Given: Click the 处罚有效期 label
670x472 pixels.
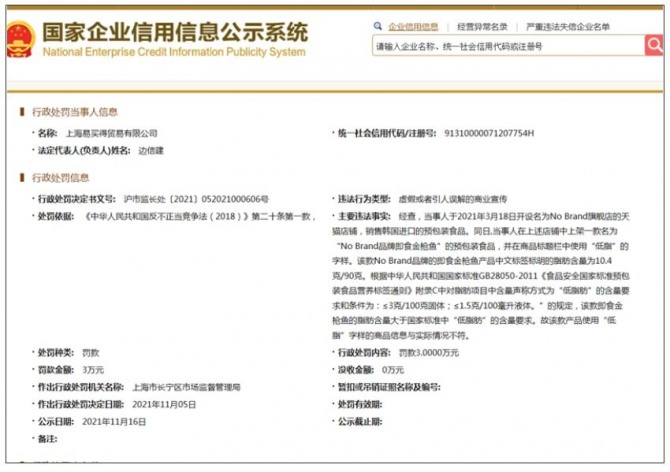Looking at the screenshot, I should tap(360, 405).
